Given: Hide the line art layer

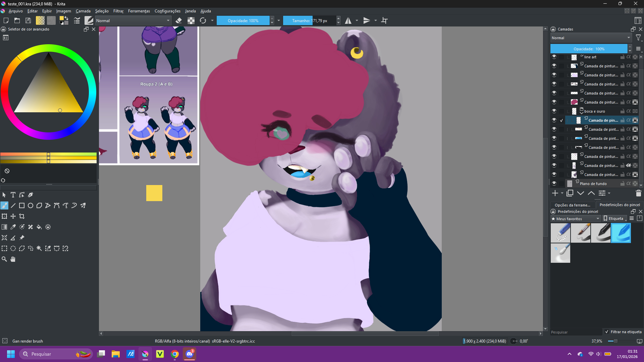Looking at the screenshot, I should pyautogui.click(x=554, y=57).
